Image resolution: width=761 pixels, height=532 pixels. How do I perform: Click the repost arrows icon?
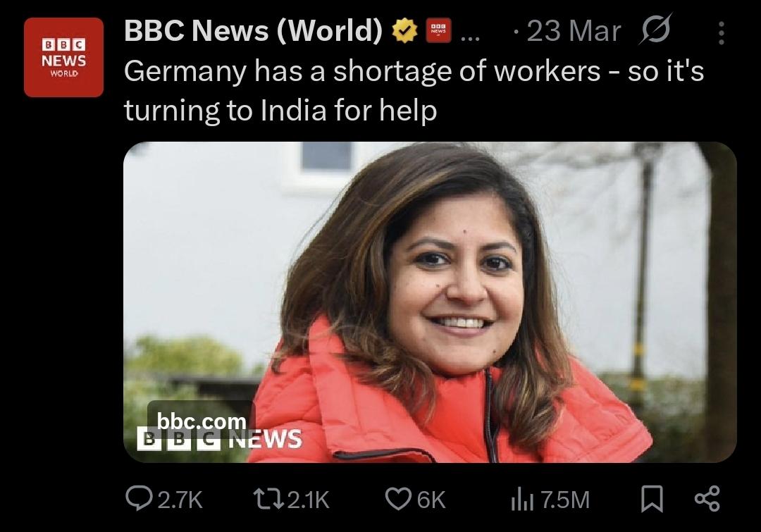point(269,499)
